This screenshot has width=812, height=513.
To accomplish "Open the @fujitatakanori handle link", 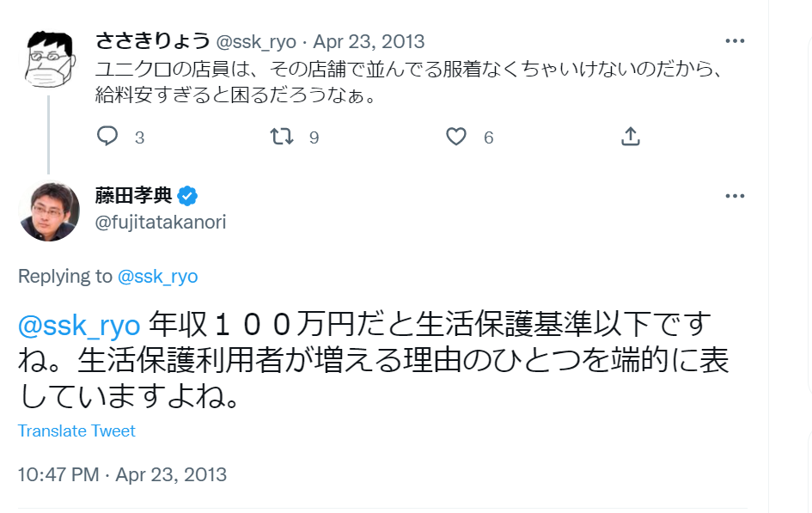I will (161, 222).
